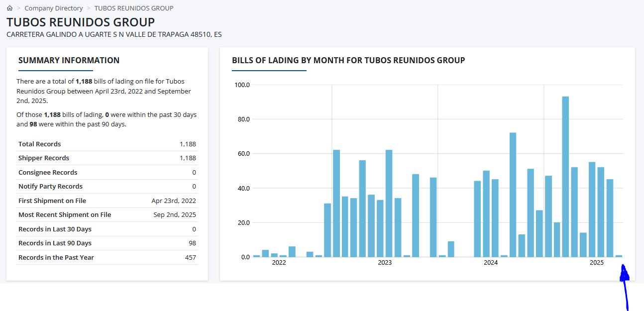Select the 2024 x-axis label
The width and height of the screenshot is (644, 311).
point(491,263)
